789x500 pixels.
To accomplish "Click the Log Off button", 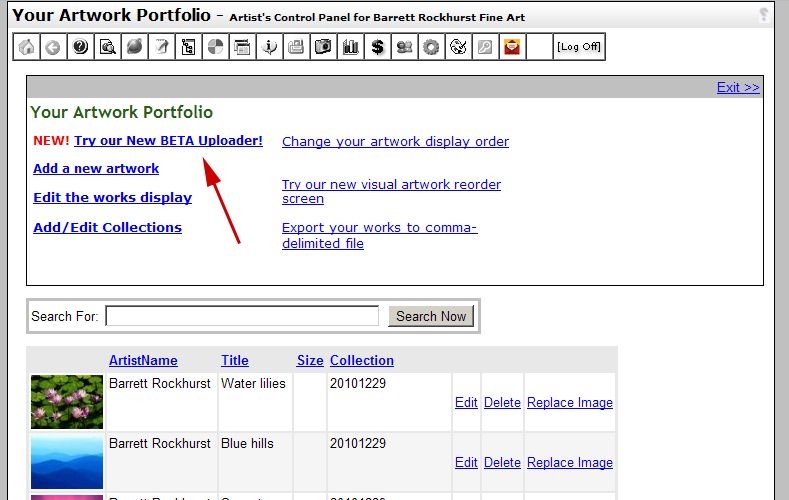I will [579, 47].
